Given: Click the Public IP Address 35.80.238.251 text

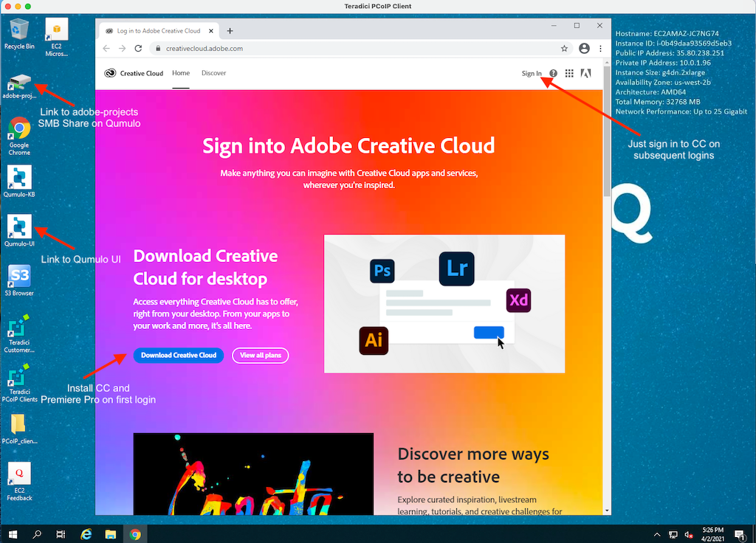Looking at the screenshot, I should coord(670,53).
